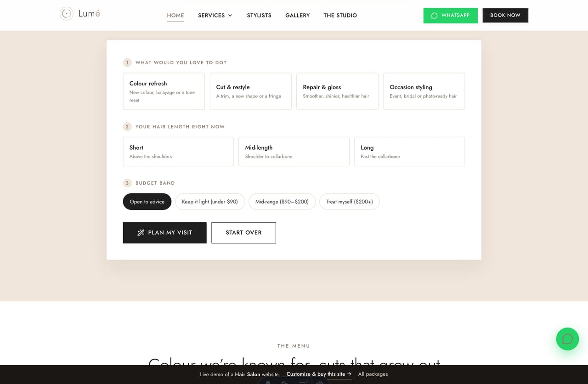Open the Gallery page
Image resolution: width=588 pixels, height=384 pixels.
coord(298,15)
